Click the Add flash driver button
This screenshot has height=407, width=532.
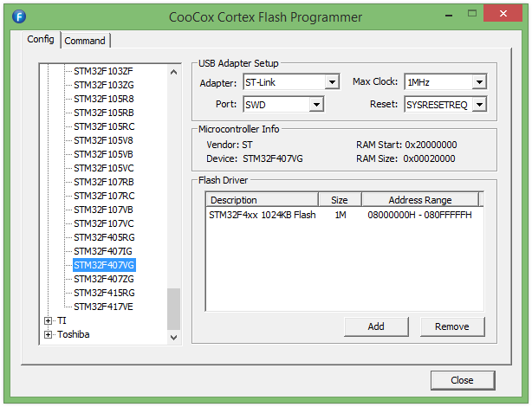click(x=376, y=326)
